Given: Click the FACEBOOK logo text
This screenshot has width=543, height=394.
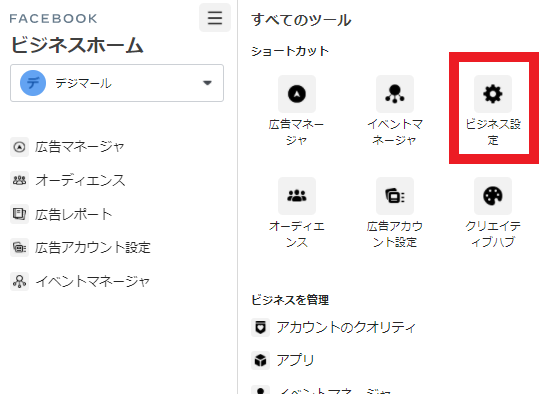Looking at the screenshot, I should coord(53,18).
